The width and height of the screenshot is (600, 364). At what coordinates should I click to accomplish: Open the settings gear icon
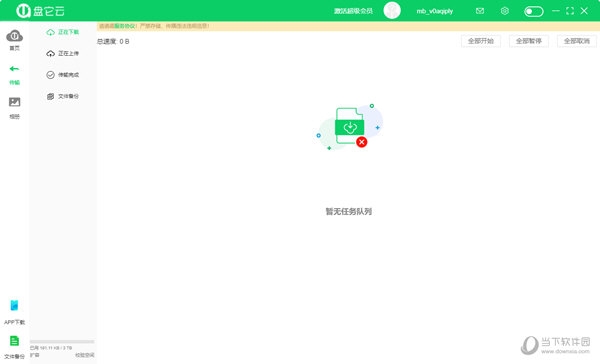tap(505, 11)
